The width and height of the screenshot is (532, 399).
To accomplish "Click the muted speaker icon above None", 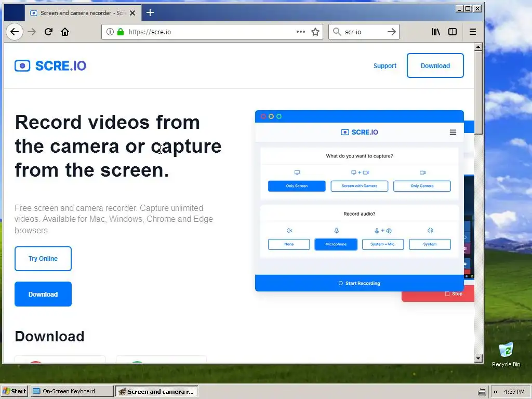I will 289,231.
